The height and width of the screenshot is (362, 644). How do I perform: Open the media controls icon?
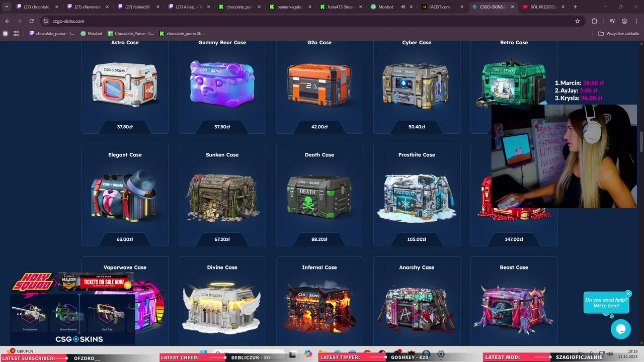612,21
